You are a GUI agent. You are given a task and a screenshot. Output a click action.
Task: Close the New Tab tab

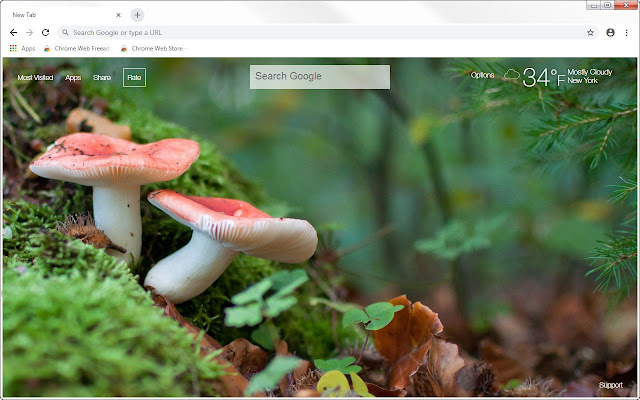(x=118, y=15)
